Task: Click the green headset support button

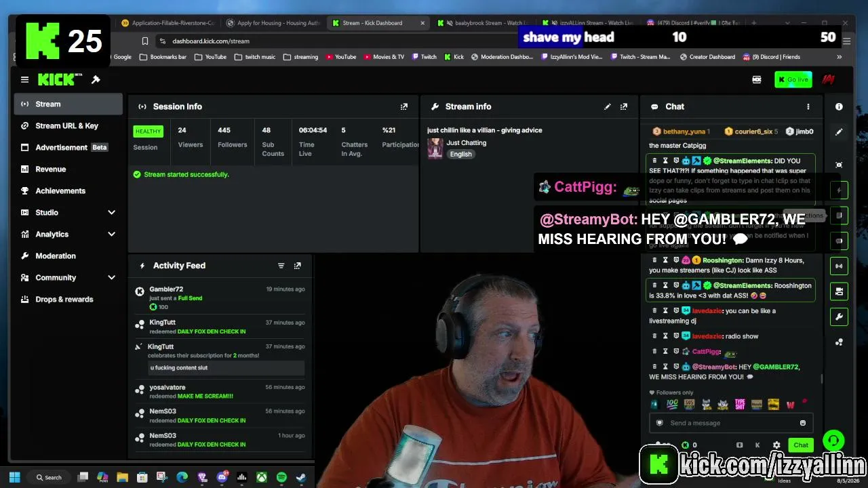Action: tap(833, 441)
